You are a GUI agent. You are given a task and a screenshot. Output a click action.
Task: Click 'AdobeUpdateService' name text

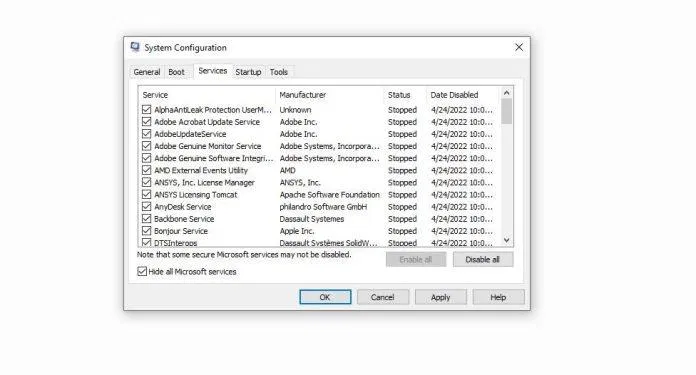tap(190, 134)
